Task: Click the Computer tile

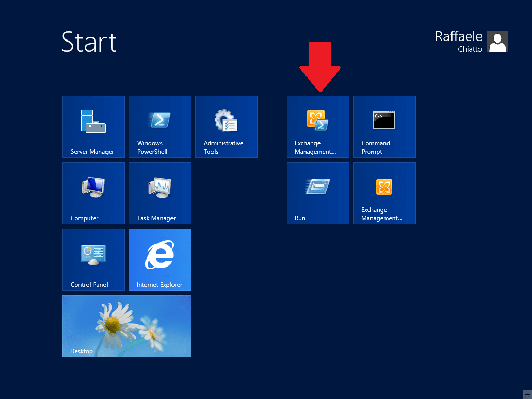Action: [x=94, y=193]
